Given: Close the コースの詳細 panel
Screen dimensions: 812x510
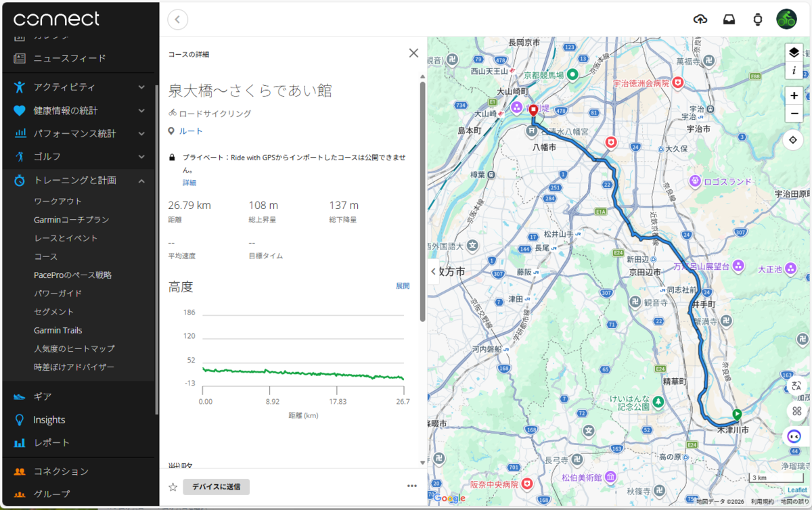Looking at the screenshot, I should coord(413,53).
